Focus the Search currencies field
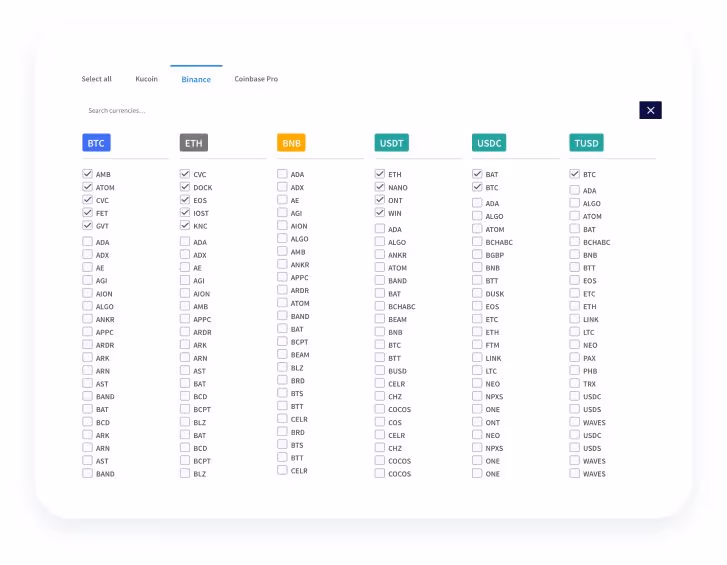 [357, 110]
